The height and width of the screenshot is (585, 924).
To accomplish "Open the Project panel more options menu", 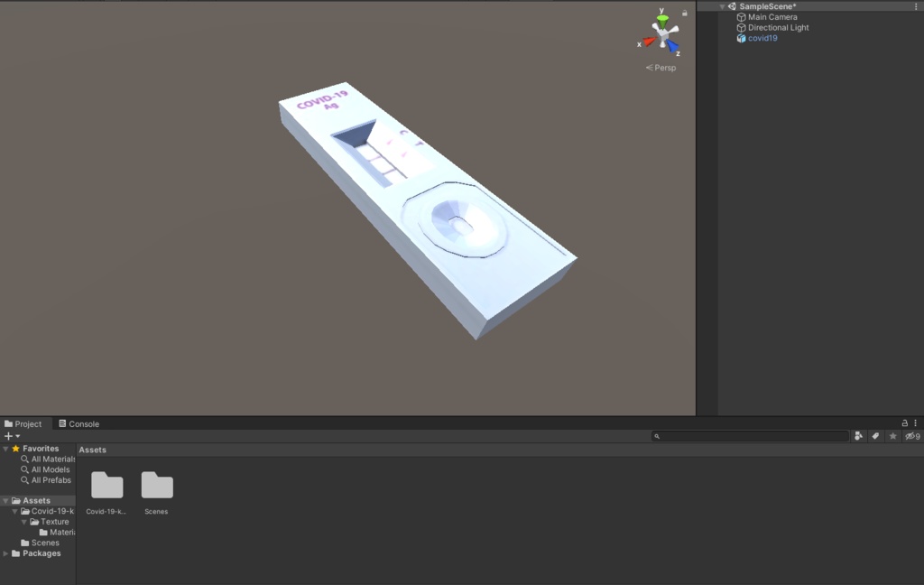I will (x=916, y=423).
